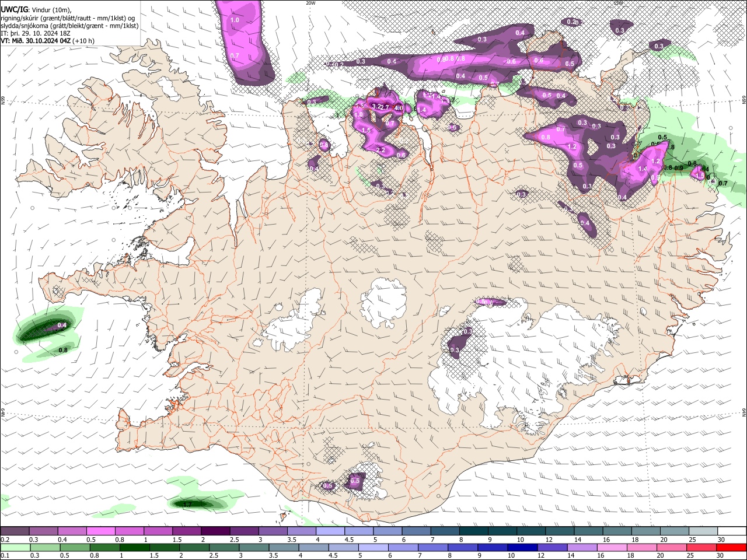
Task: Click the '1.7' value on the green rain patch offshore southwest
Action: point(187,505)
